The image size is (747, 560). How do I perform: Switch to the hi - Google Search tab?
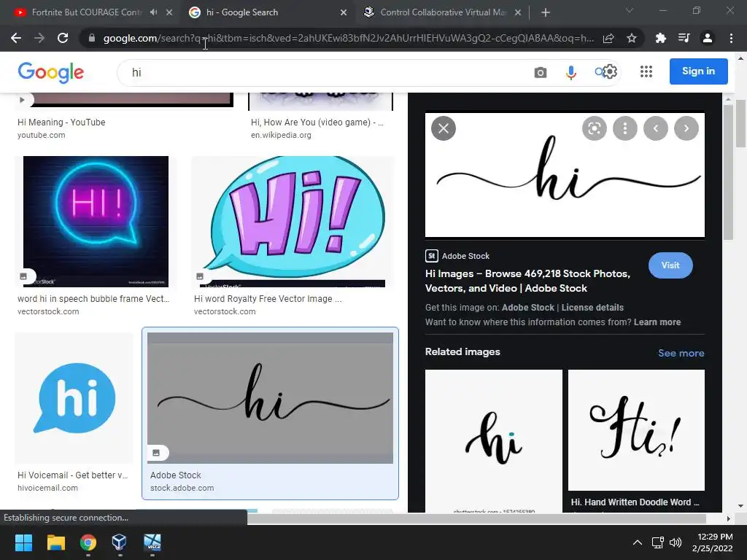[x=242, y=12]
